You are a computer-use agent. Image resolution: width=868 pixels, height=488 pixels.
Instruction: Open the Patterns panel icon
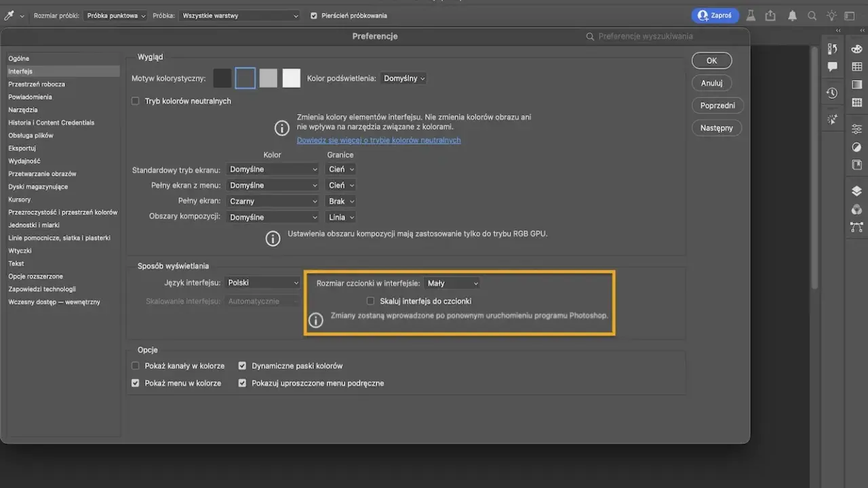coord(857,103)
